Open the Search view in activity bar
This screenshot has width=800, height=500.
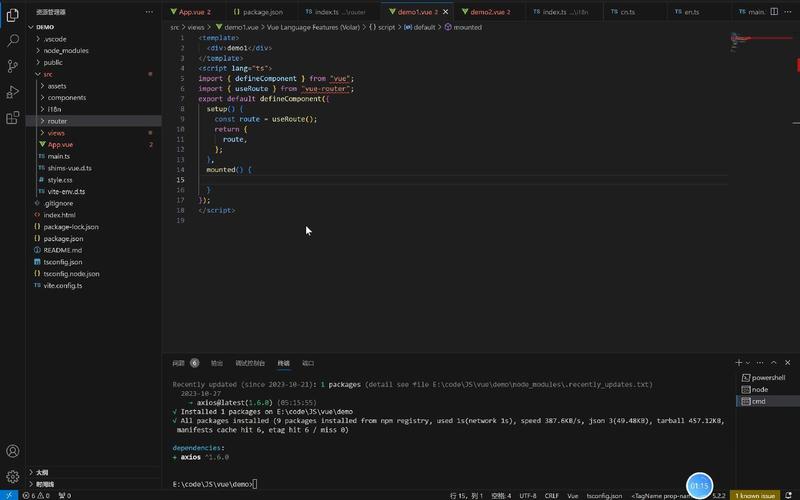tap(13, 40)
